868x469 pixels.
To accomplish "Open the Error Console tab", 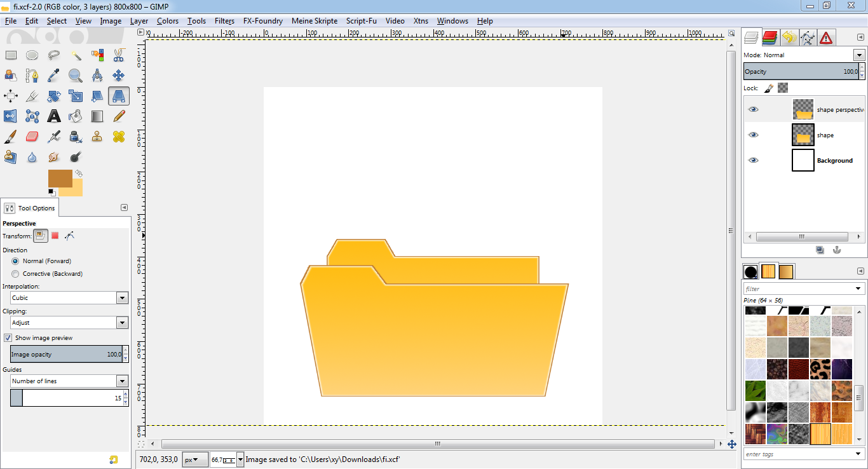I will click(826, 37).
